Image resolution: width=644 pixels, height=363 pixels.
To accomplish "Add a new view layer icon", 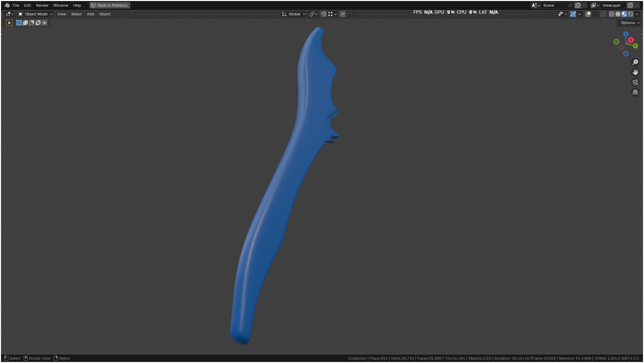I will (x=630, y=5).
